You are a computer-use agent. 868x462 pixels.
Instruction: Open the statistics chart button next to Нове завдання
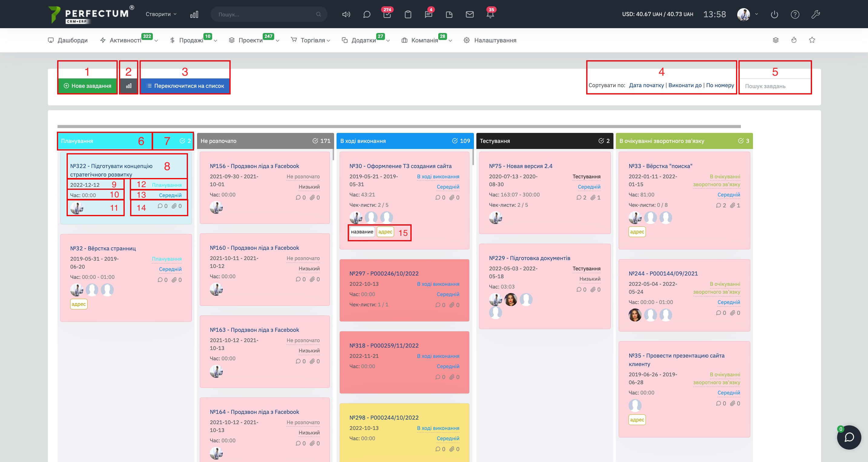(x=129, y=86)
